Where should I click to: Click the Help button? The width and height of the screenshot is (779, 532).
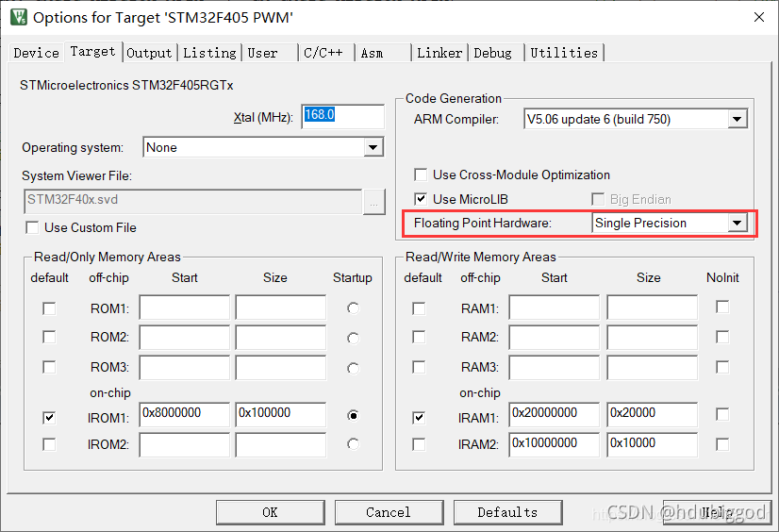click(717, 512)
